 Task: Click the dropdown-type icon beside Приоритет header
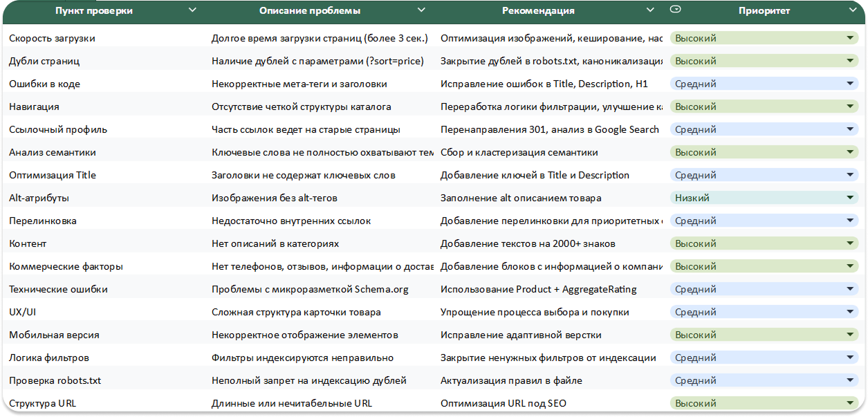click(676, 9)
